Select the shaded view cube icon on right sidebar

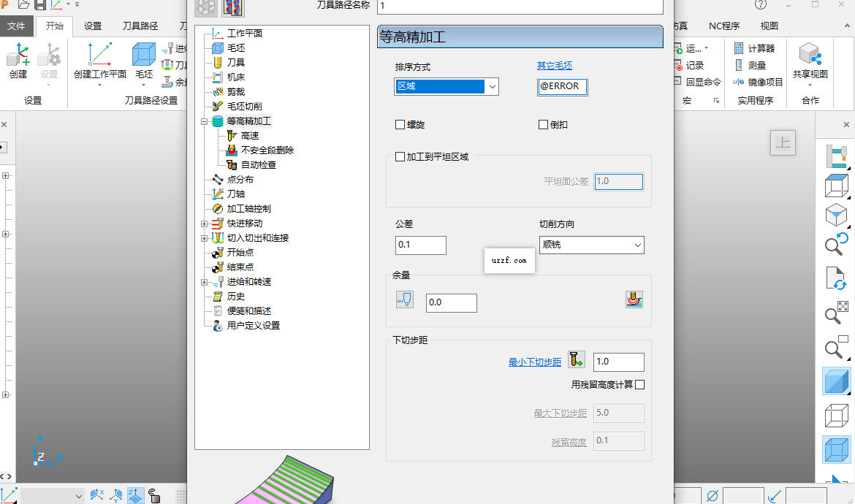coord(836,381)
